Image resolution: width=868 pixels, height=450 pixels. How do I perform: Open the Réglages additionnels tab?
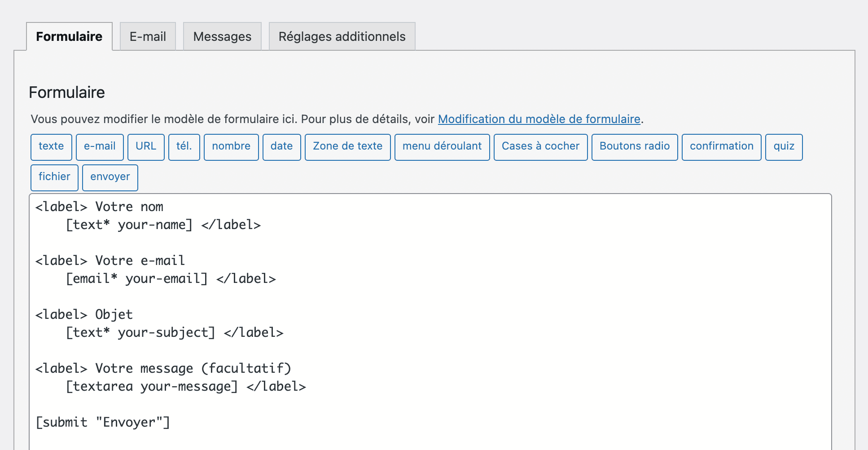(x=342, y=36)
